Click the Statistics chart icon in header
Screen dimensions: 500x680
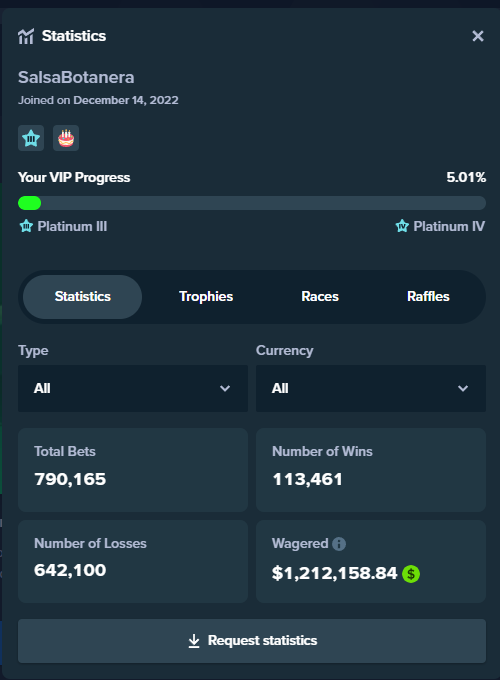26,36
